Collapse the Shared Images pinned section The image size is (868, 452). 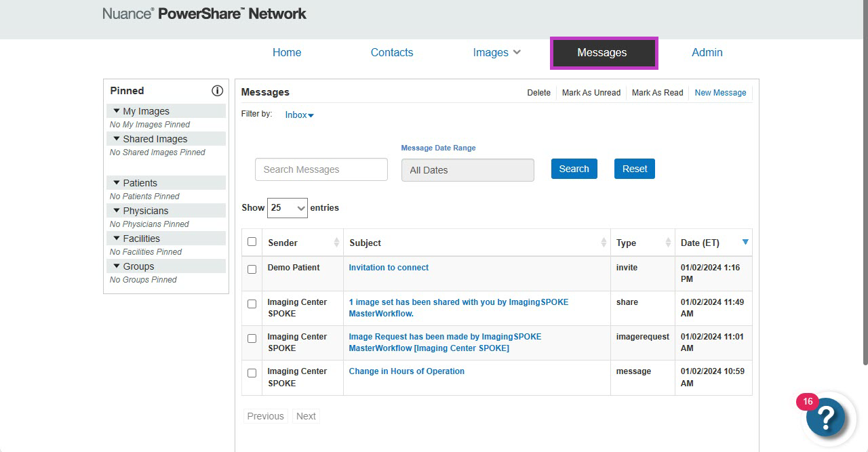[x=166, y=139]
